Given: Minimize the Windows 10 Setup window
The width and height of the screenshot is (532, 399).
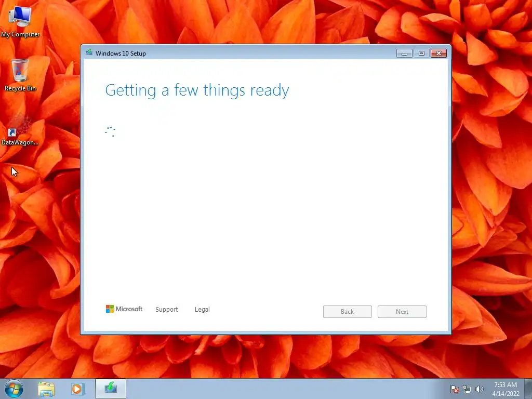Looking at the screenshot, I should click(404, 54).
